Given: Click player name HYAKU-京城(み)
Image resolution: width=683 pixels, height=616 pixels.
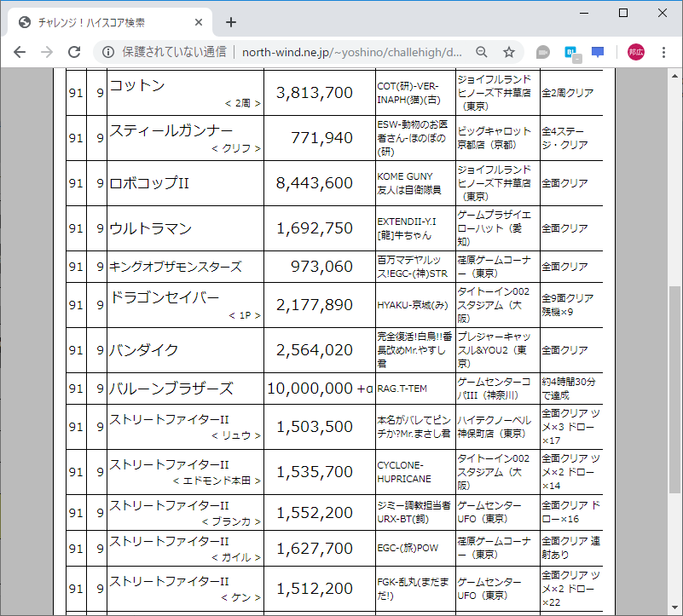Looking at the screenshot, I should pyautogui.click(x=413, y=306).
